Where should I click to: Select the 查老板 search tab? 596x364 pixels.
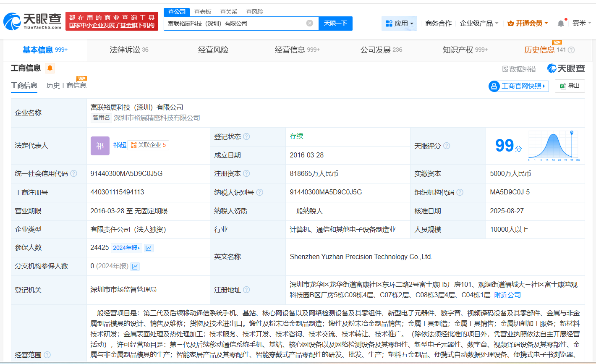202,12
